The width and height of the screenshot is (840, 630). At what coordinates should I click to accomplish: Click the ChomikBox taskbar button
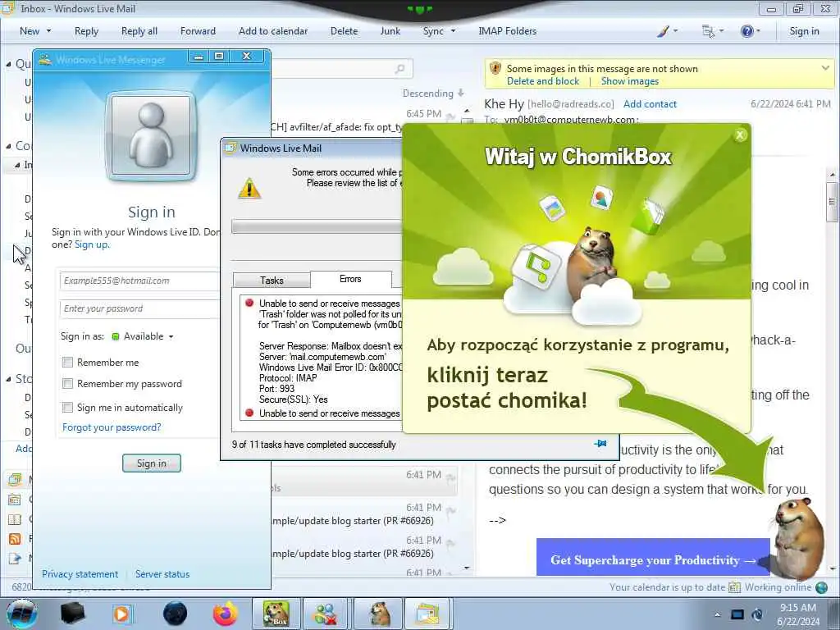[276, 614]
